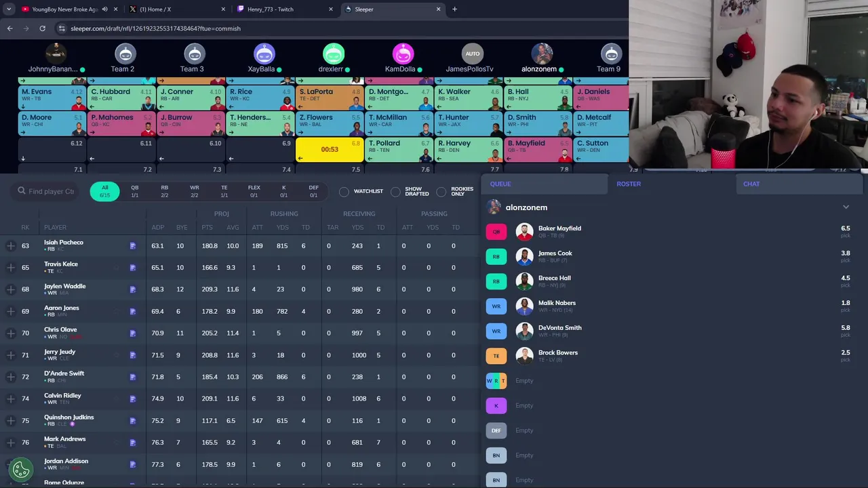The image size is (868, 488).
Task: Click the S. LaPorta draft board card
Action: coord(330,98)
